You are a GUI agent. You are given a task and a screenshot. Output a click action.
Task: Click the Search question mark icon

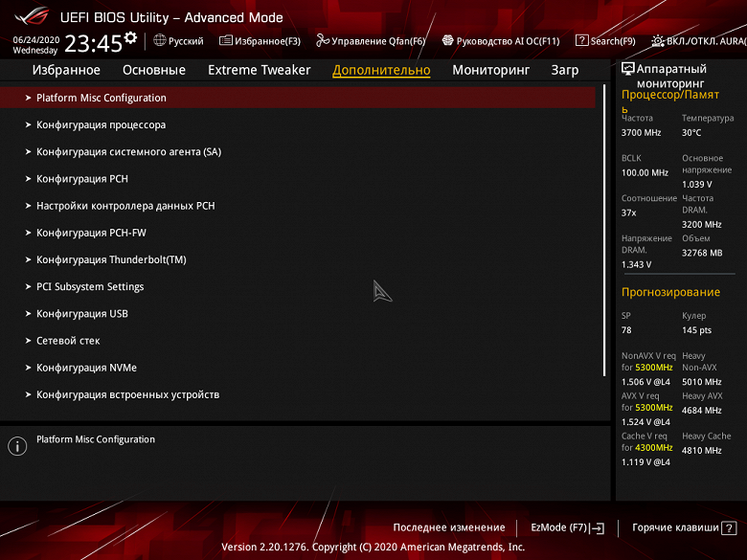[581, 40]
